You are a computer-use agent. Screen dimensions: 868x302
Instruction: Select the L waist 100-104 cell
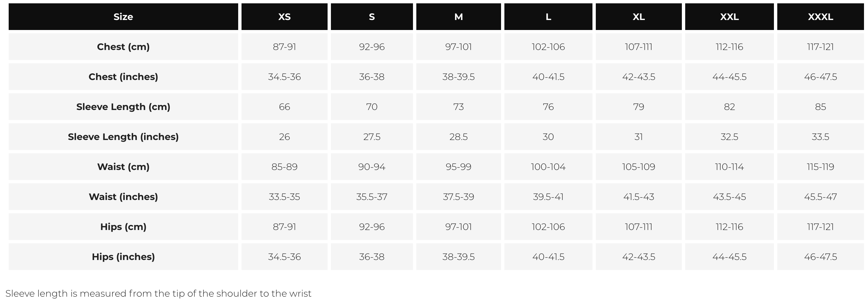click(x=548, y=167)
